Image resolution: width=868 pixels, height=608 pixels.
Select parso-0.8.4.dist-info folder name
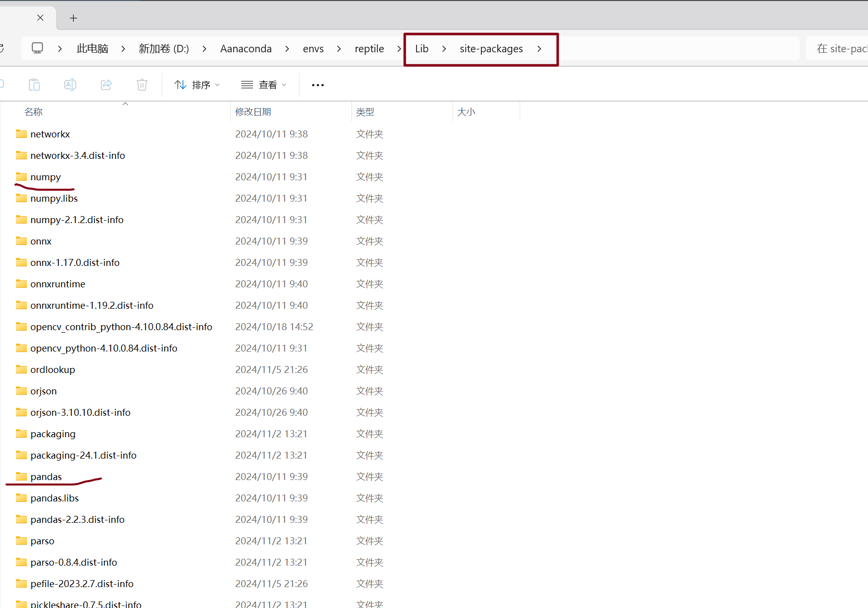[74, 562]
